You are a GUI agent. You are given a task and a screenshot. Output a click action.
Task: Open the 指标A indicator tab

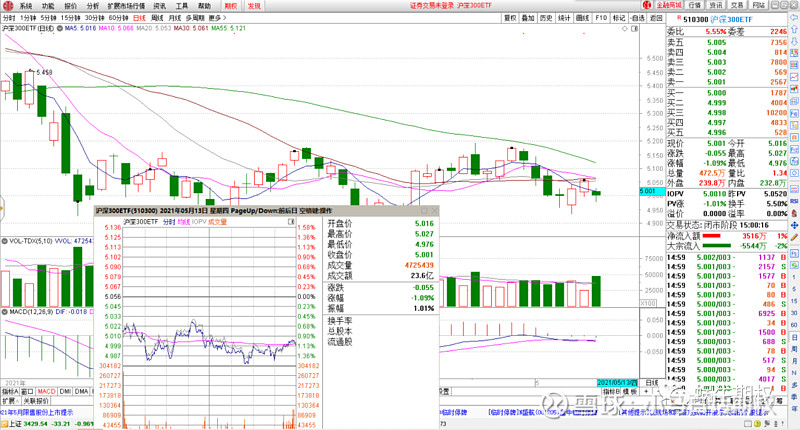tap(10, 391)
